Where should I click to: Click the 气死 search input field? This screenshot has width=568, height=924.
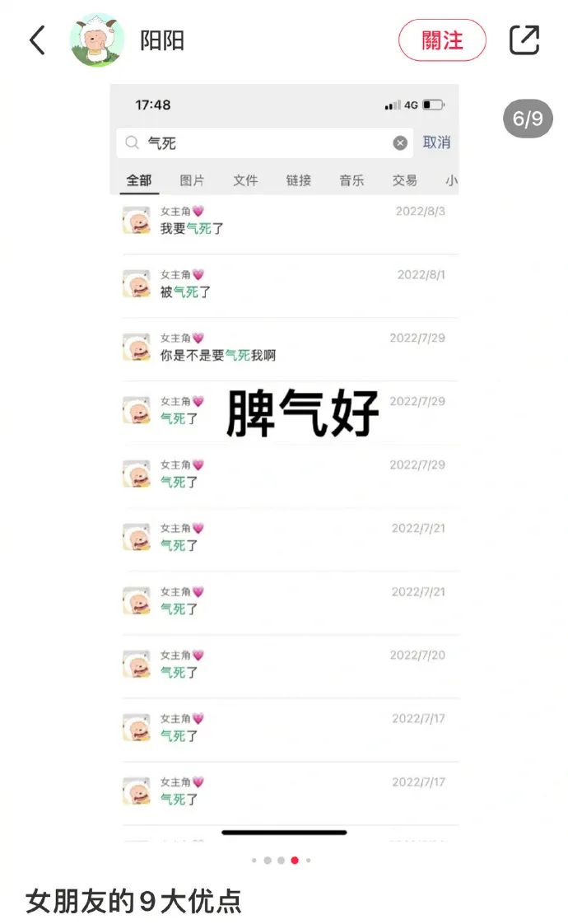[x=264, y=143]
